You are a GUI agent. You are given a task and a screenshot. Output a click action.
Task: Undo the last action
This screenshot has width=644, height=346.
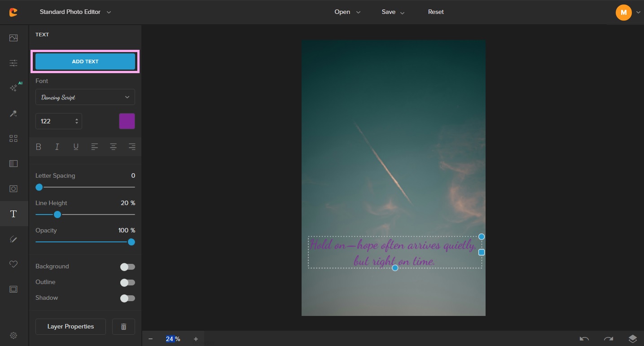[584, 339]
